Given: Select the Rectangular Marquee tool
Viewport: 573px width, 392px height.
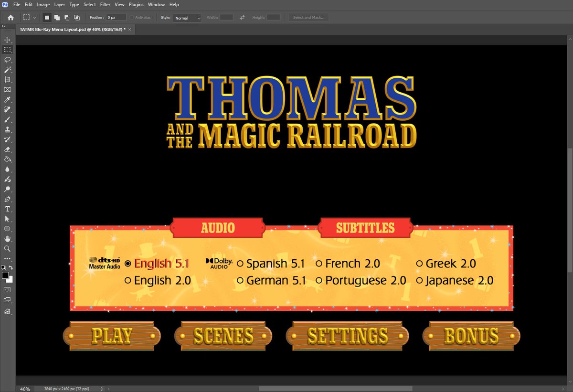Looking at the screenshot, I should pyautogui.click(x=7, y=50).
